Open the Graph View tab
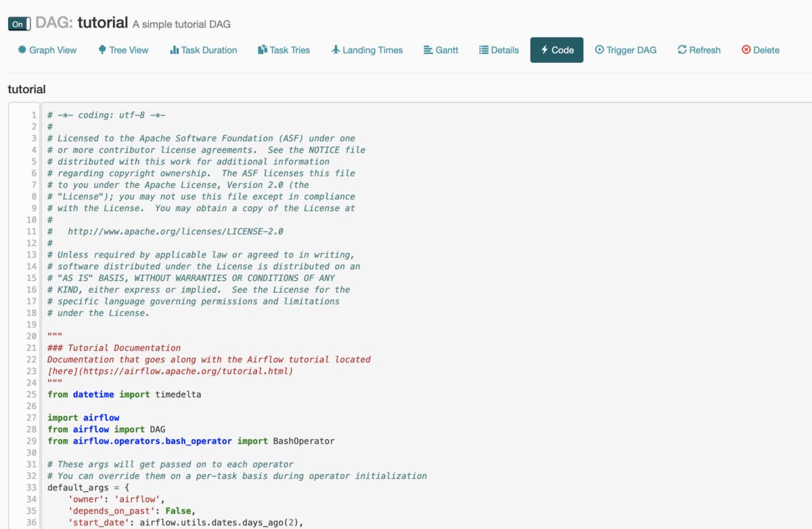Screen dimensions: 812x529 coord(47,50)
